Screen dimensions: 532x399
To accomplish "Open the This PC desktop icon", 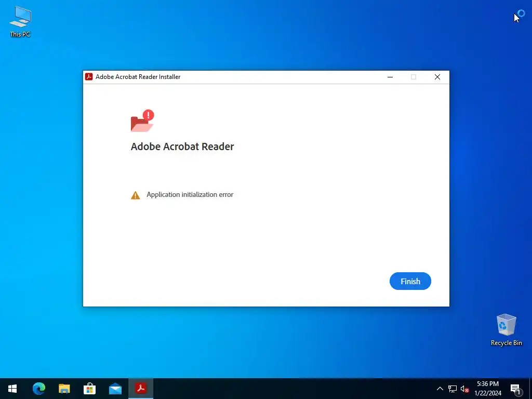I will pyautogui.click(x=20, y=21).
